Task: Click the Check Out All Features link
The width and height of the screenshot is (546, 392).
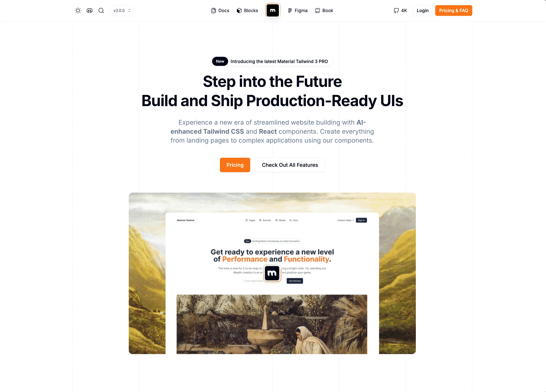Action: [290, 165]
